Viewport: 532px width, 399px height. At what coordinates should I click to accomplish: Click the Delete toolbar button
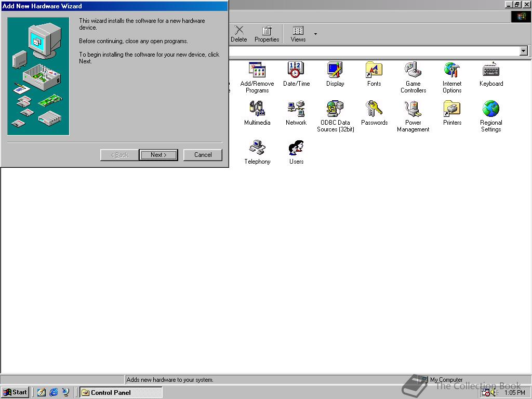239,34
